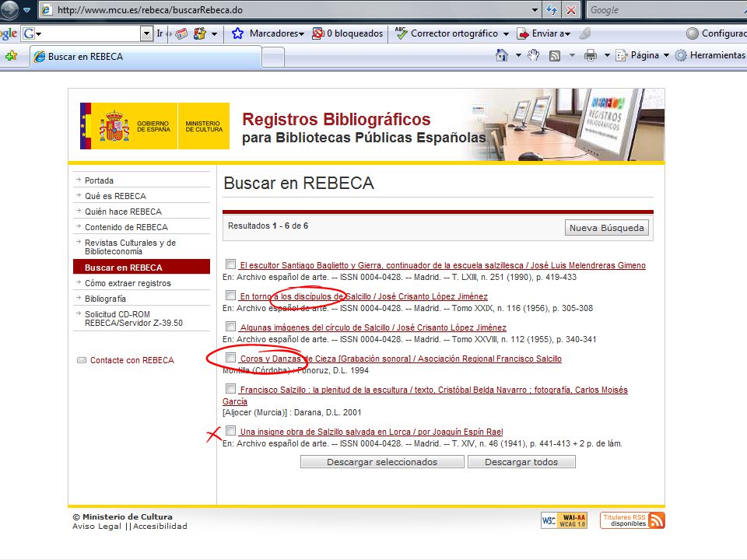Click the hand panning icon in command bar
Screen dimensions: 747x560
coord(534,55)
